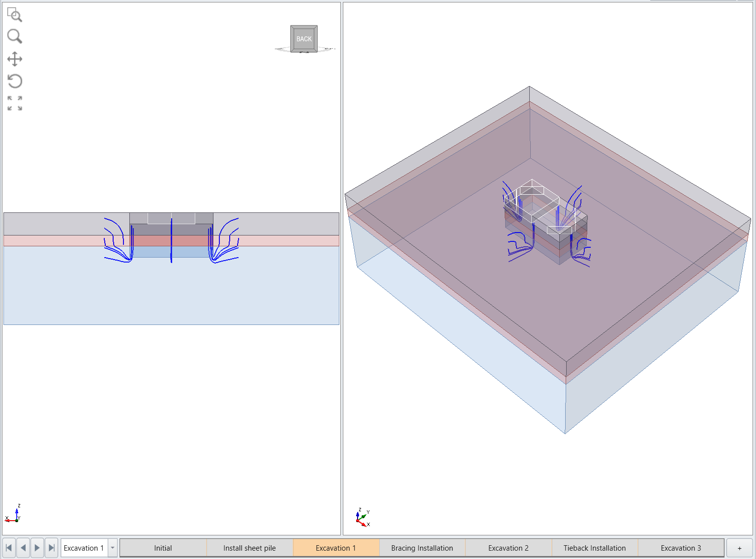Advance to the next stage
Viewport: 756px width, 559px height.
(37, 548)
